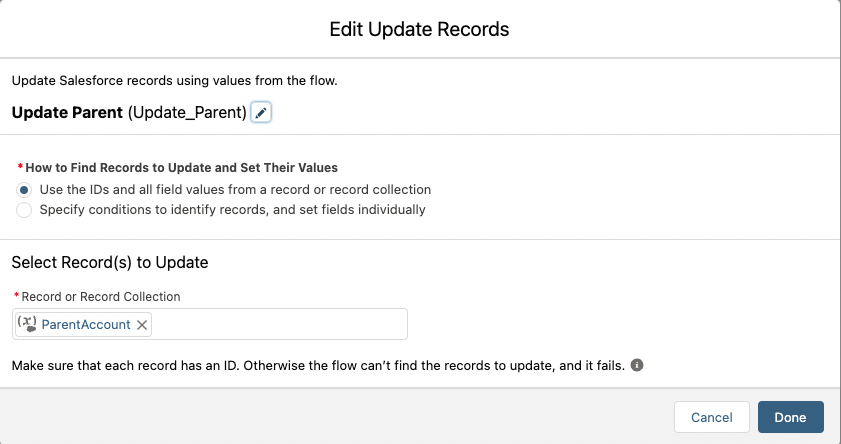
Task: Click the variable icon in the ParentAccount pill
Action: (x=28, y=324)
